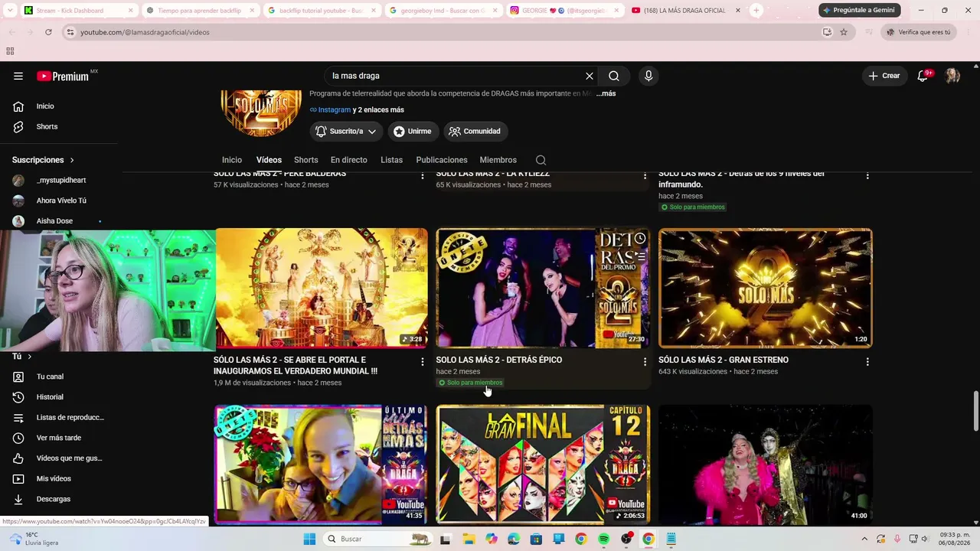Open options for SE ABRE EL PORTAL video

[x=422, y=361]
